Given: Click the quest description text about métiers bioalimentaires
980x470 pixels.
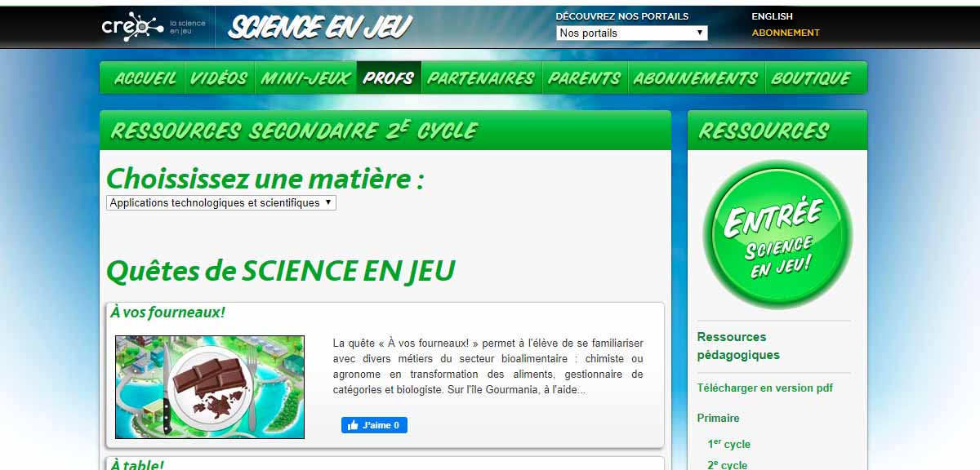Looking at the screenshot, I should coord(488,366).
